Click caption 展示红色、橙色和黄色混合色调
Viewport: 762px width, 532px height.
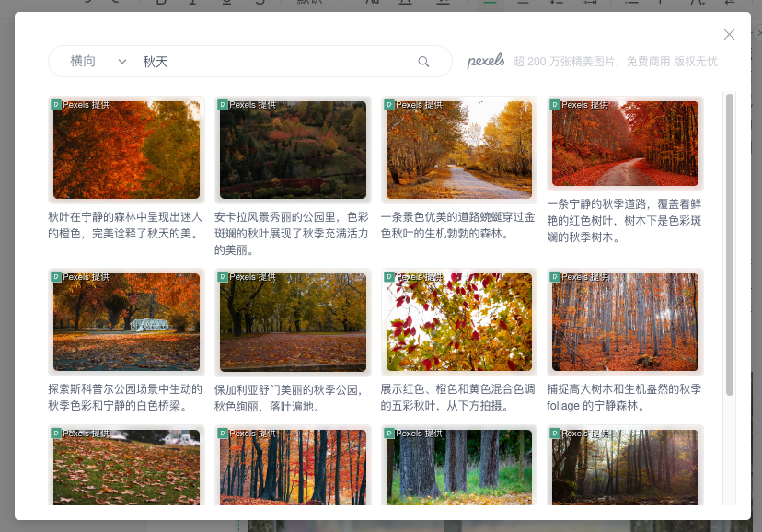pyautogui.click(x=457, y=397)
